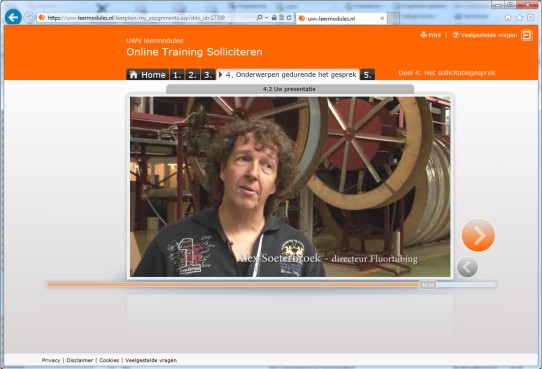Select chapter tab 2.
542x369 pixels.
coord(193,75)
